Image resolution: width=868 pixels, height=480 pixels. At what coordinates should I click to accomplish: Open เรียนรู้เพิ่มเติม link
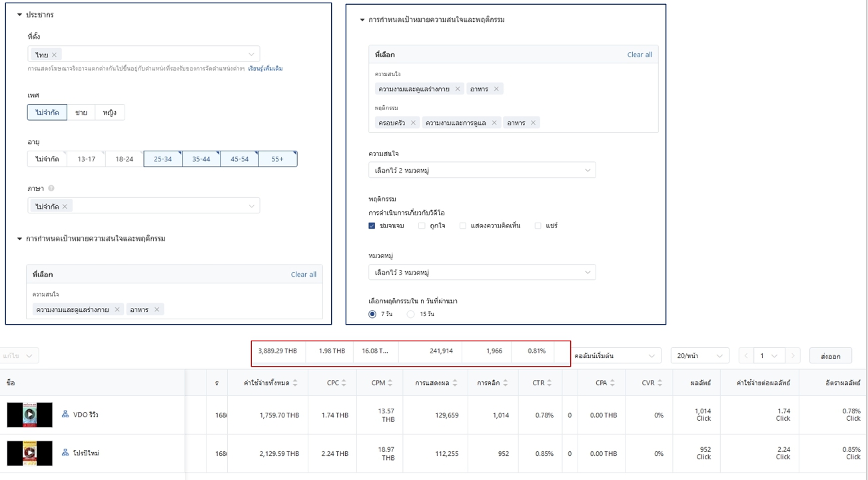pyautogui.click(x=265, y=69)
